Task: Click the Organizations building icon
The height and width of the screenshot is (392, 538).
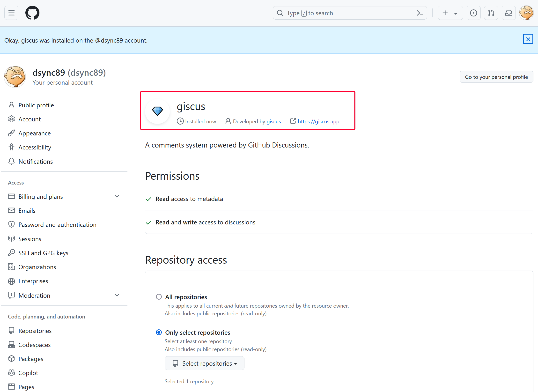Action: click(x=11, y=267)
